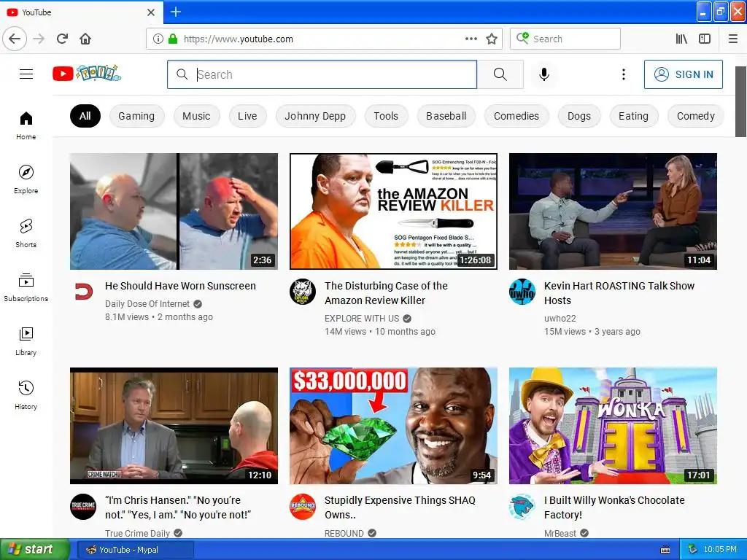Click the uwho channel avatar
This screenshot has height=560, width=747.
tap(522, 292)
